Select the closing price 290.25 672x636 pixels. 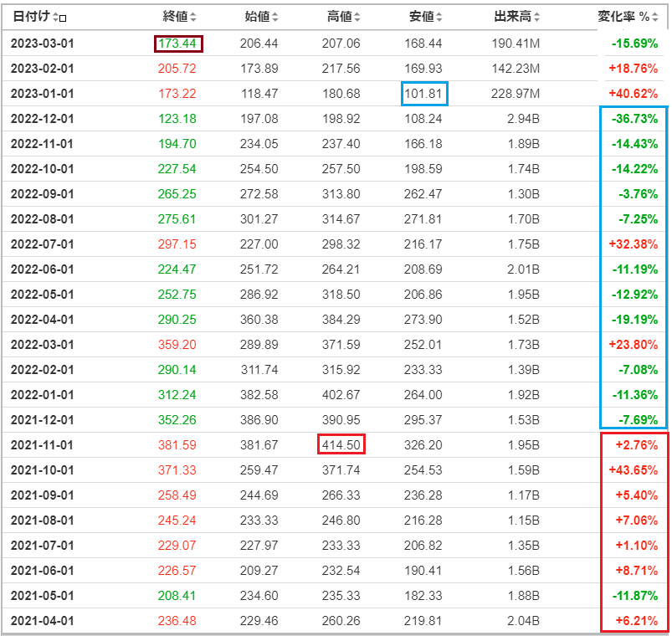point(177,320)
